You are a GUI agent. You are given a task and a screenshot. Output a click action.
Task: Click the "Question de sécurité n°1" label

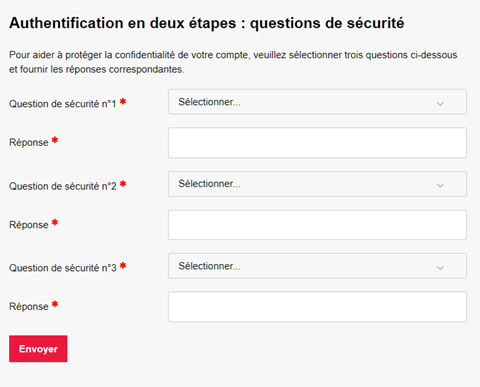pyautogui.click(x=63, y=104)
